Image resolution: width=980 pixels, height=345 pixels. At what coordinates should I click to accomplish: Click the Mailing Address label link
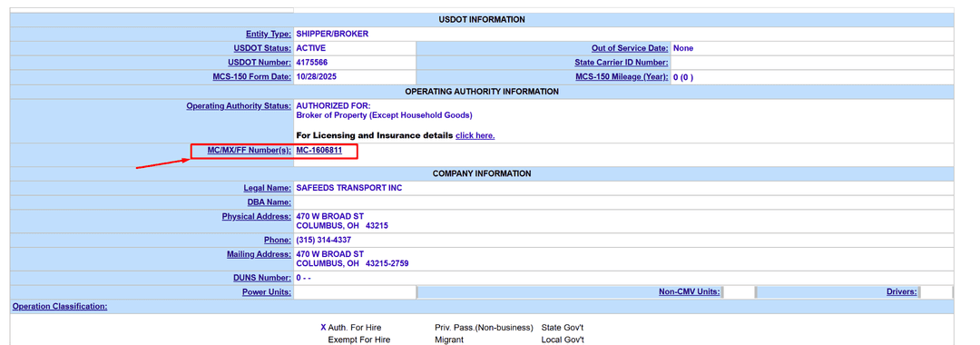click(259, 254)
